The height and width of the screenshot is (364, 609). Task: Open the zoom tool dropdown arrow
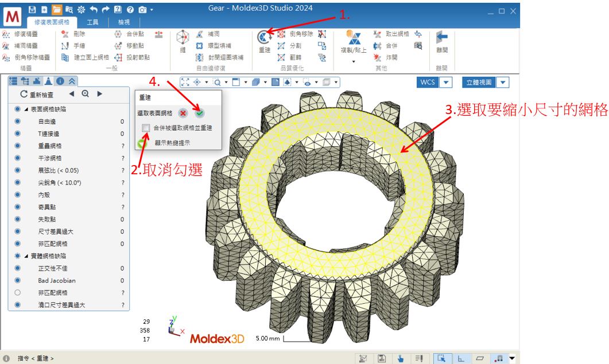pos(226,83)
